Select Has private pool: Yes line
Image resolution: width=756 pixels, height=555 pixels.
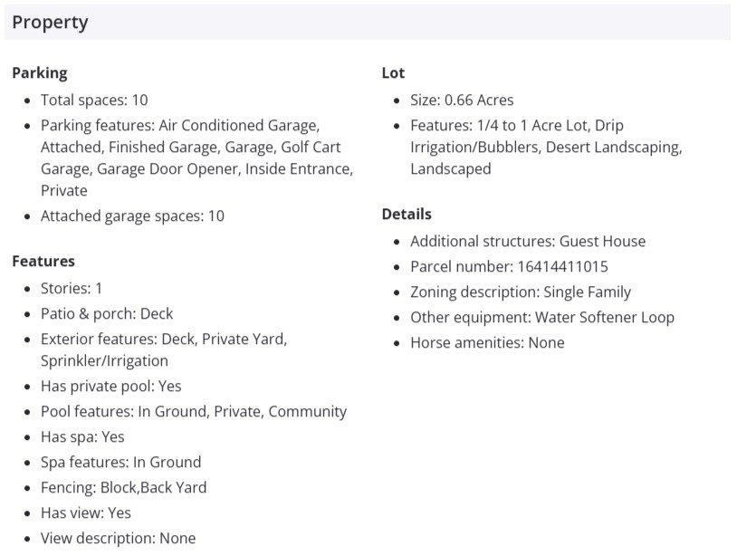tap(110, 386)
